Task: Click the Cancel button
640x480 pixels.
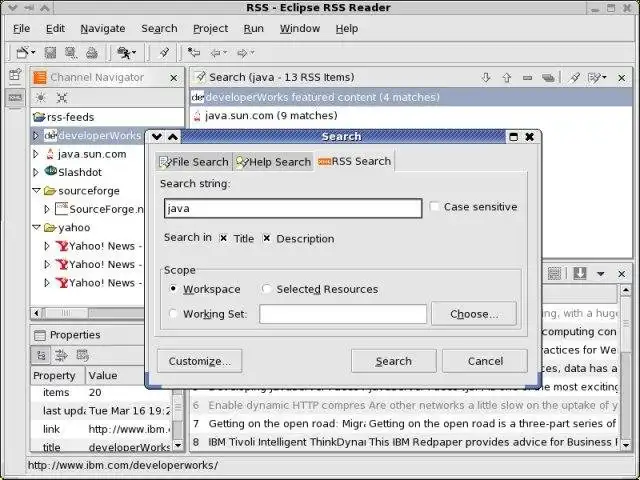Action: pos(485,361)
